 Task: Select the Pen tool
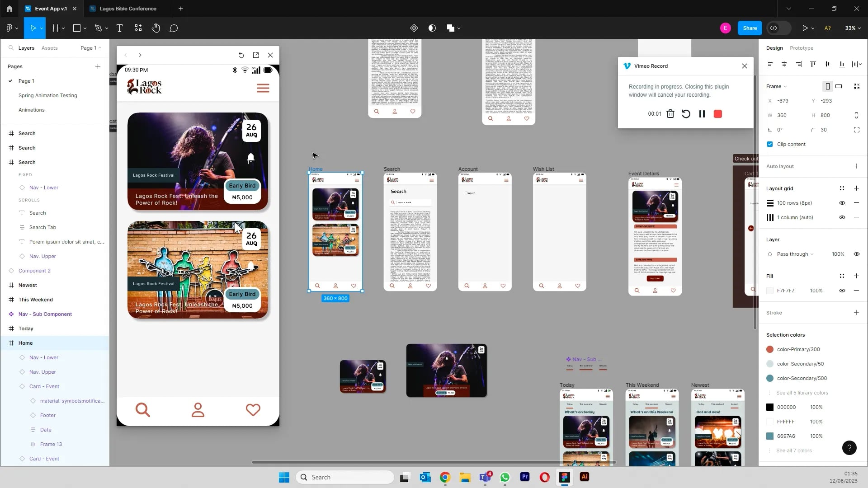(x=98, y=28)
